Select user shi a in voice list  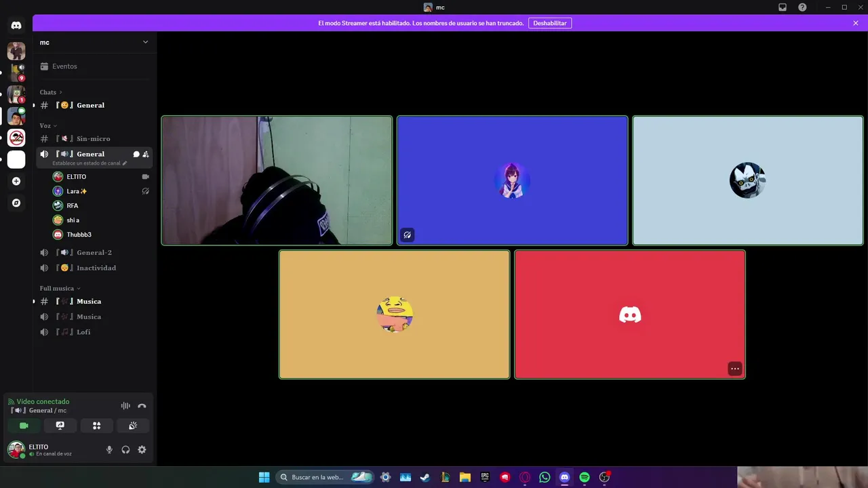point(101,220)
